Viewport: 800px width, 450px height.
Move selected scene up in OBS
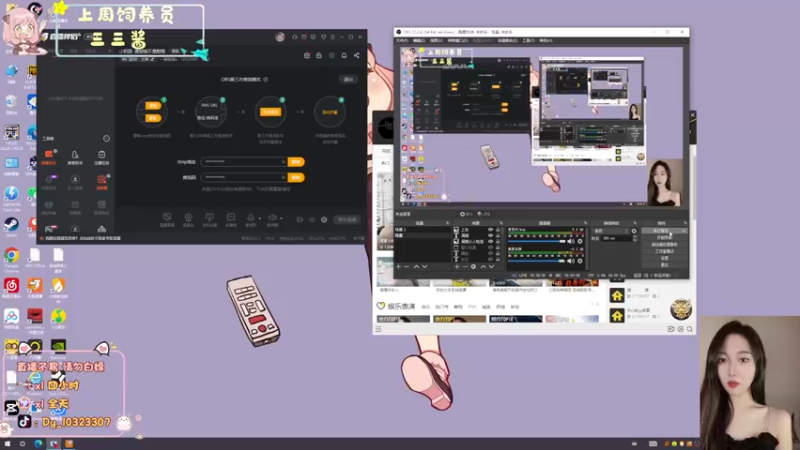point(416,267)
